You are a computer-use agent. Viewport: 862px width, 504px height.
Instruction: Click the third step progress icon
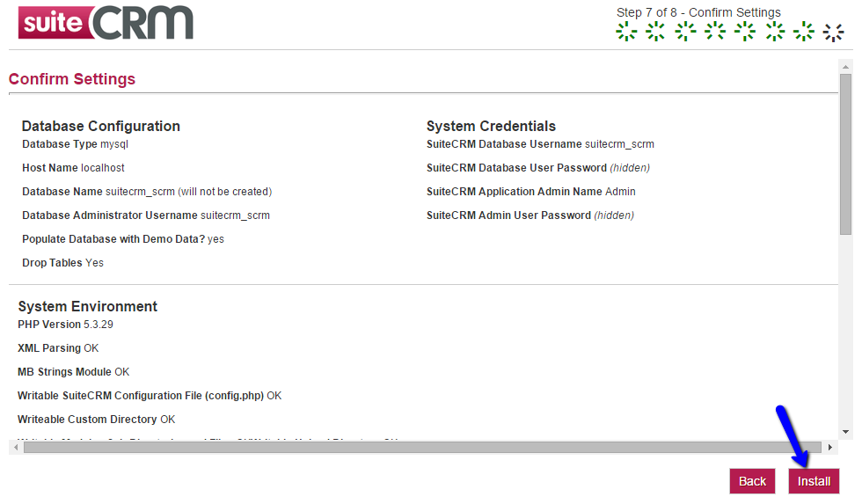[x=685, y=32]
